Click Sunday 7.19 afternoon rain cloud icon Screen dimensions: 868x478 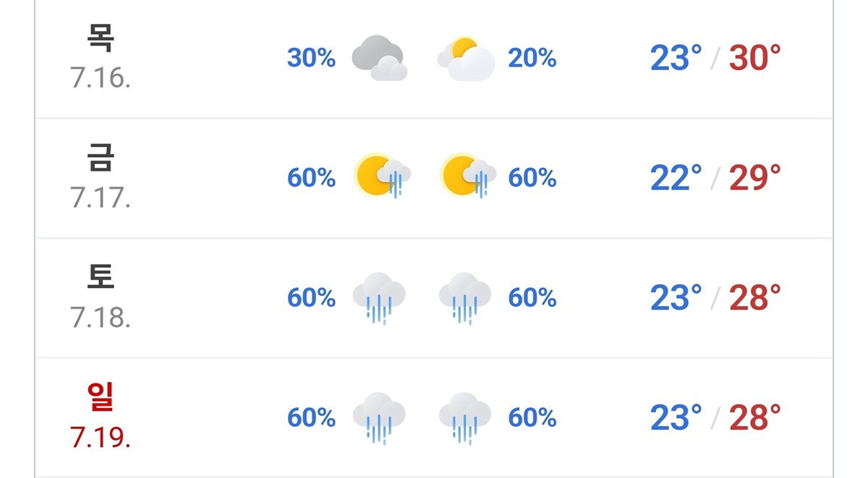point(465,418)
